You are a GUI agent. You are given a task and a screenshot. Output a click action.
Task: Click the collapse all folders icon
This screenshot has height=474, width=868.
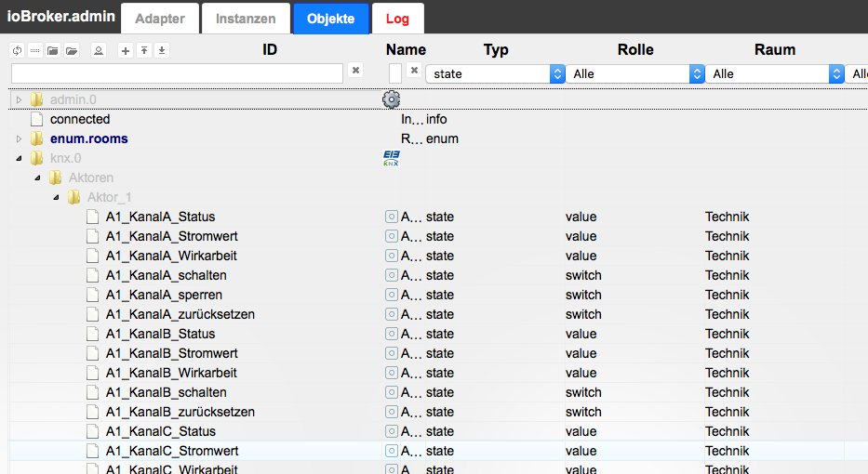(x=53, y=50)
